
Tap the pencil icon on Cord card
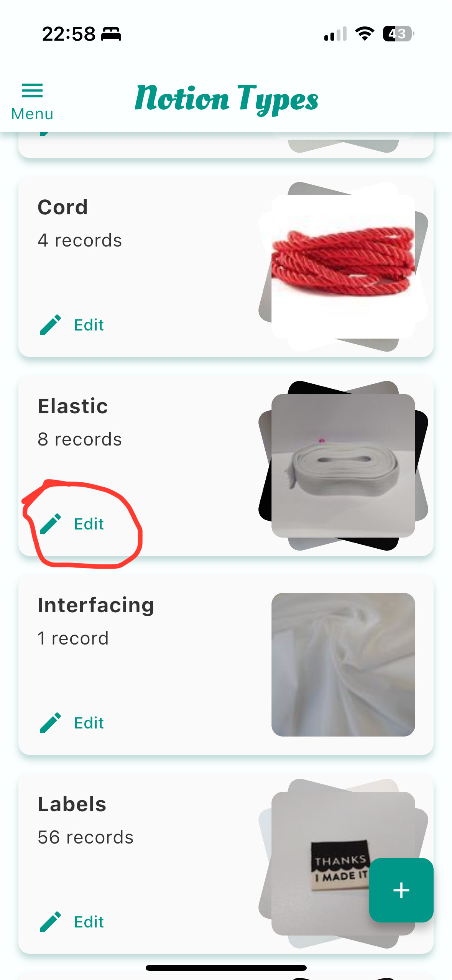[x=51, y=325]
